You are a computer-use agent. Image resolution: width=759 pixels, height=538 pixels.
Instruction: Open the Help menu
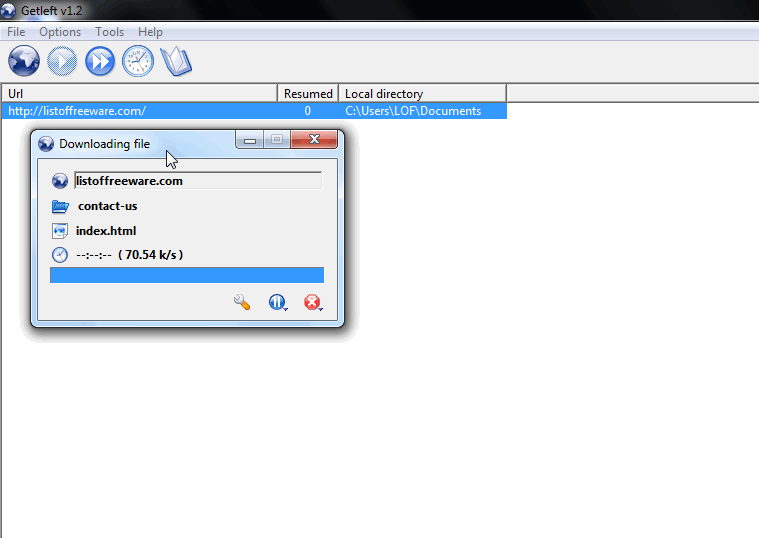[150, 32]
